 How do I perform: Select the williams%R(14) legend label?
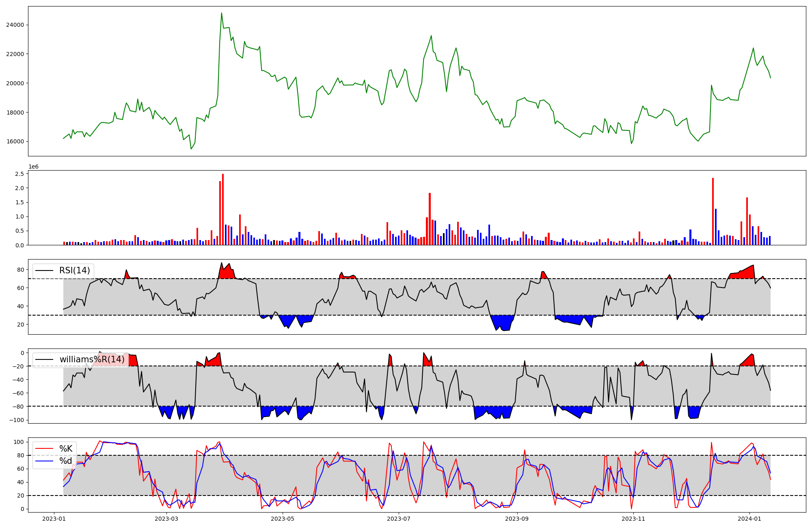tap(92, 359)
